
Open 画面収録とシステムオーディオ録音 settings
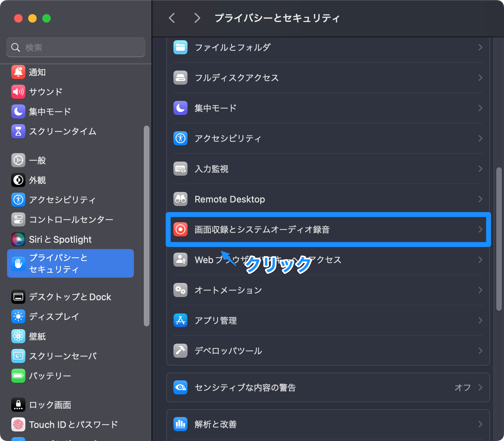328,229
